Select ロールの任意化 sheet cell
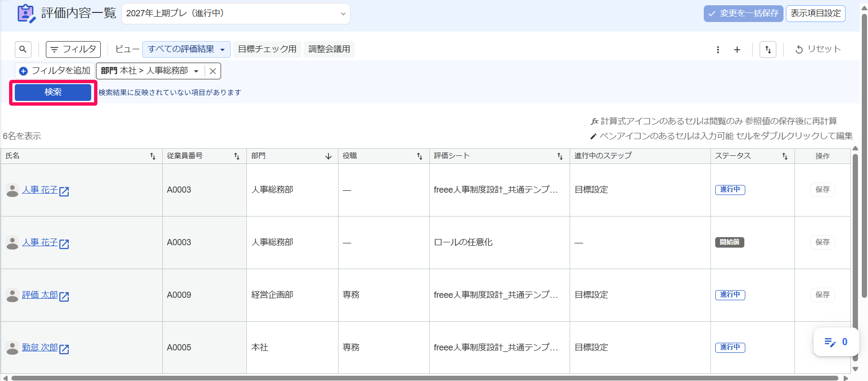Viewport: 868px width, 381px height. click(499, 242)
